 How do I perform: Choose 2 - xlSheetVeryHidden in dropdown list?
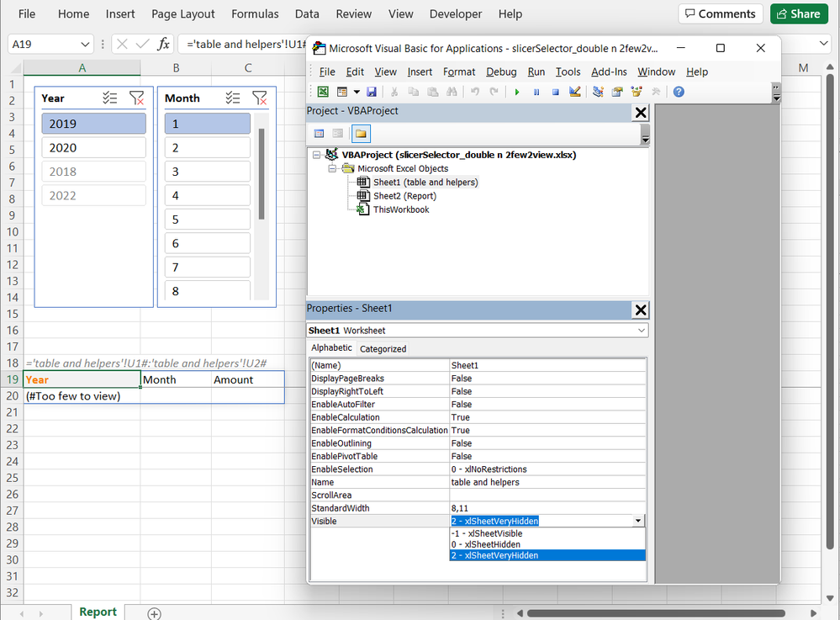(547, 556)
